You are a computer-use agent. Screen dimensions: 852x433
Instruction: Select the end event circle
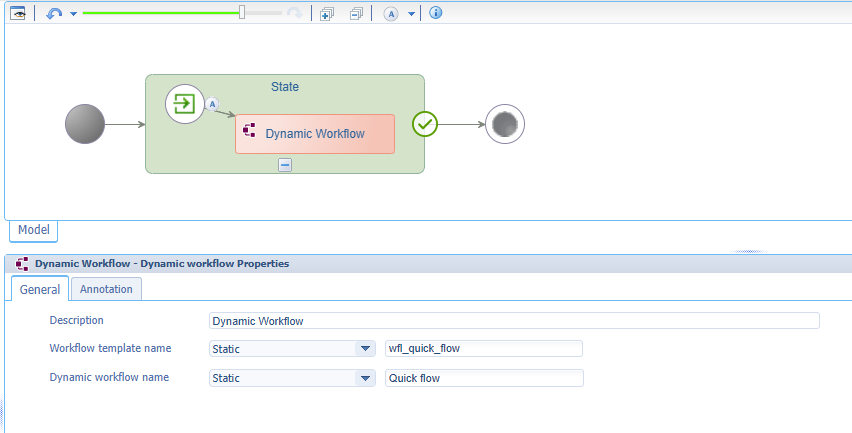(505, 124)
